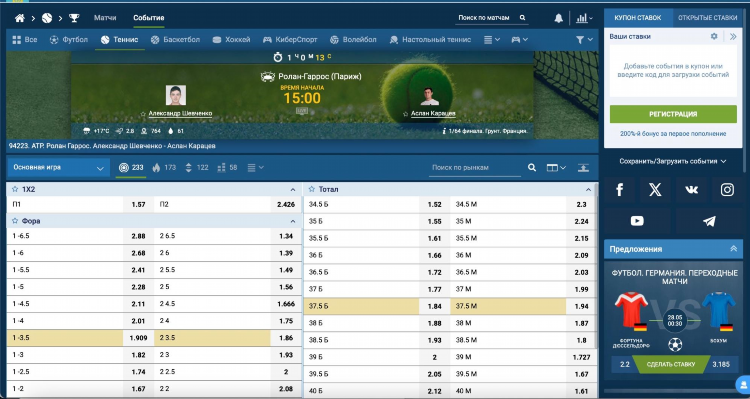Image resolution: width=750 pixels, height=399 pixels.
Task: Favorite player Аслан Карацев star
Action: click(x=406, y=114)
